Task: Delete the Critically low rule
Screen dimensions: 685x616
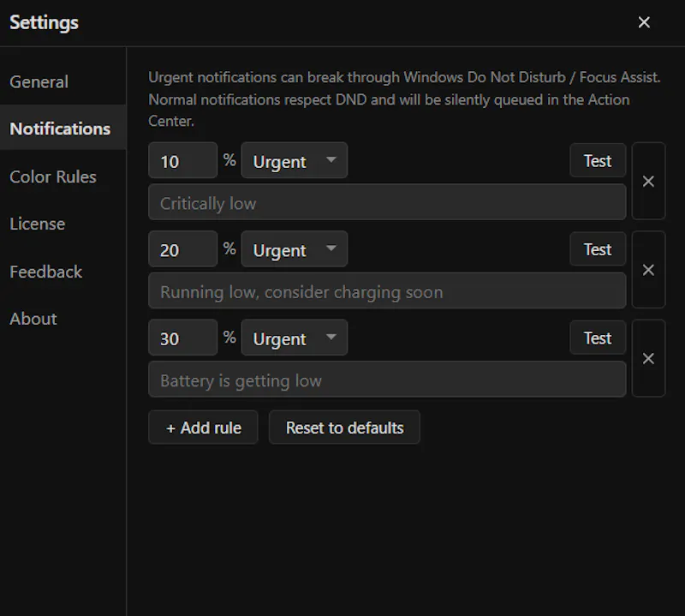Action: tap(648, 181)
